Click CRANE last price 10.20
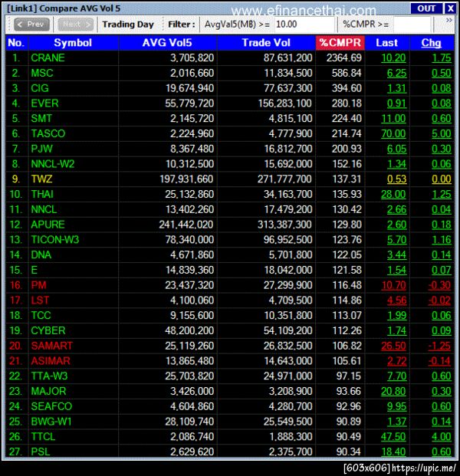The image size is (460, 476). [x=393, y=57]
